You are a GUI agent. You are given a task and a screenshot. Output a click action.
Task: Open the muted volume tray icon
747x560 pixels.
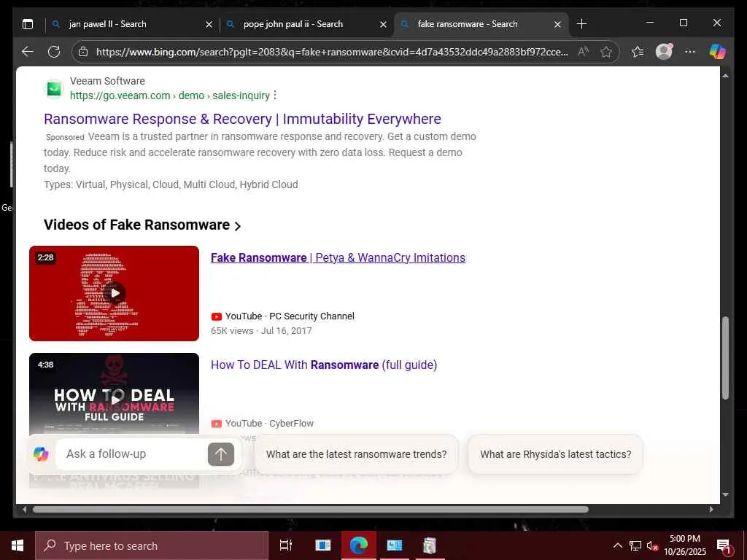(x=652, y=546)
